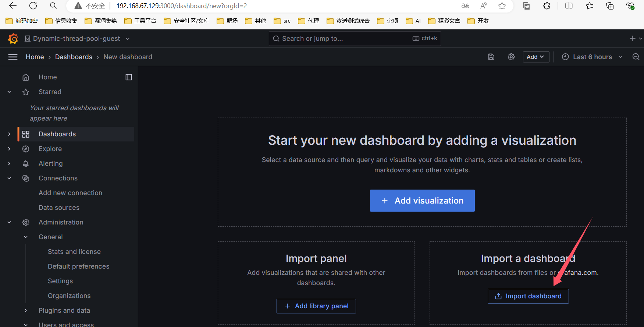Click the Search or jump to field
This screenshot has height=327, width=644.
(355, 39)
